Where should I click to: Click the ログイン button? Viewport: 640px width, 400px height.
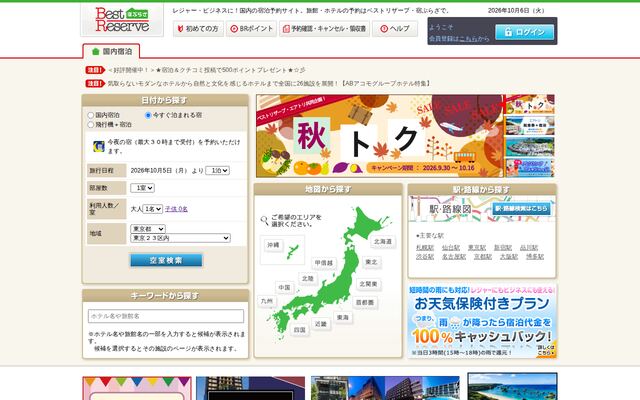524,32
